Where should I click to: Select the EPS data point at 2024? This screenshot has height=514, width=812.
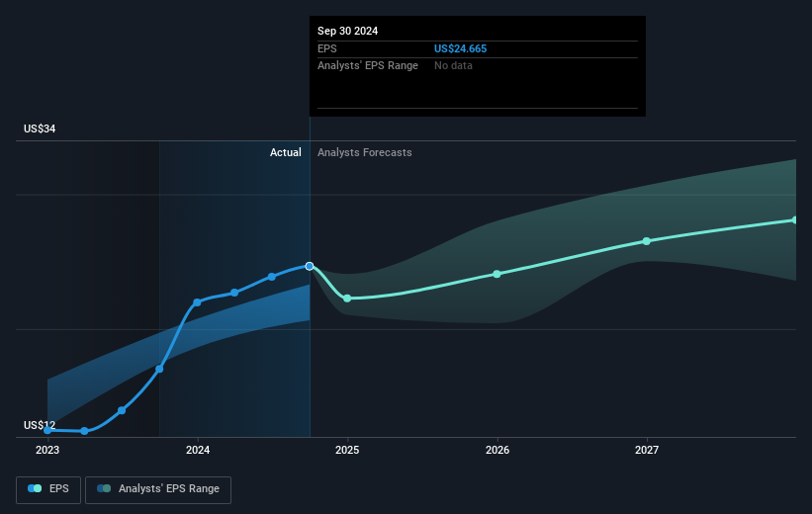tap(197, 302)
